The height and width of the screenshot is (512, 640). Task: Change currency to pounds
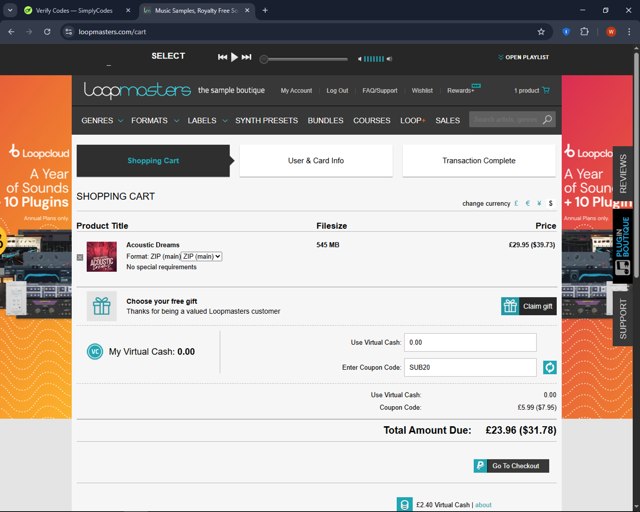[516, 203]
